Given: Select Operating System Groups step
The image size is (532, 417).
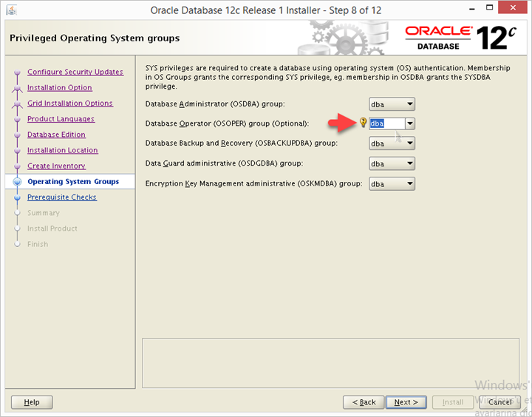Looking at the screenshot, I should tap(73, 182).
